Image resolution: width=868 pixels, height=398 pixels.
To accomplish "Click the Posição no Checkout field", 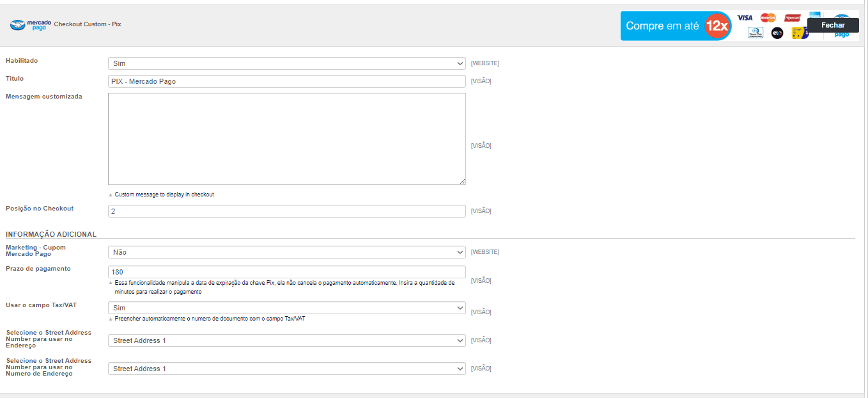I will [x=287, y=211].
